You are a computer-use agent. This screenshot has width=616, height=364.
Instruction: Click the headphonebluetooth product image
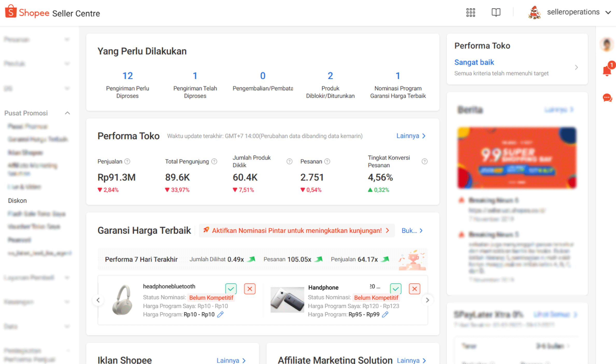tap(122, 300)
